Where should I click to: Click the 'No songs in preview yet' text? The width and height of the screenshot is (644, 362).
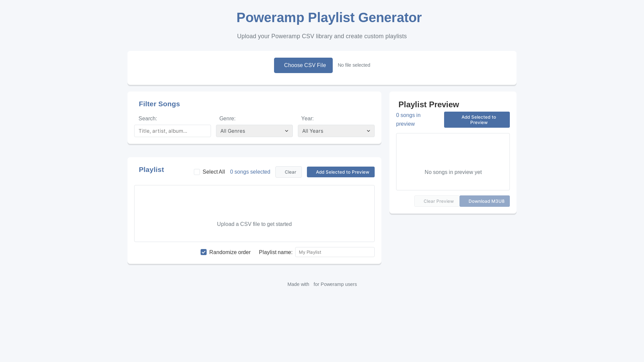(453, 172)
